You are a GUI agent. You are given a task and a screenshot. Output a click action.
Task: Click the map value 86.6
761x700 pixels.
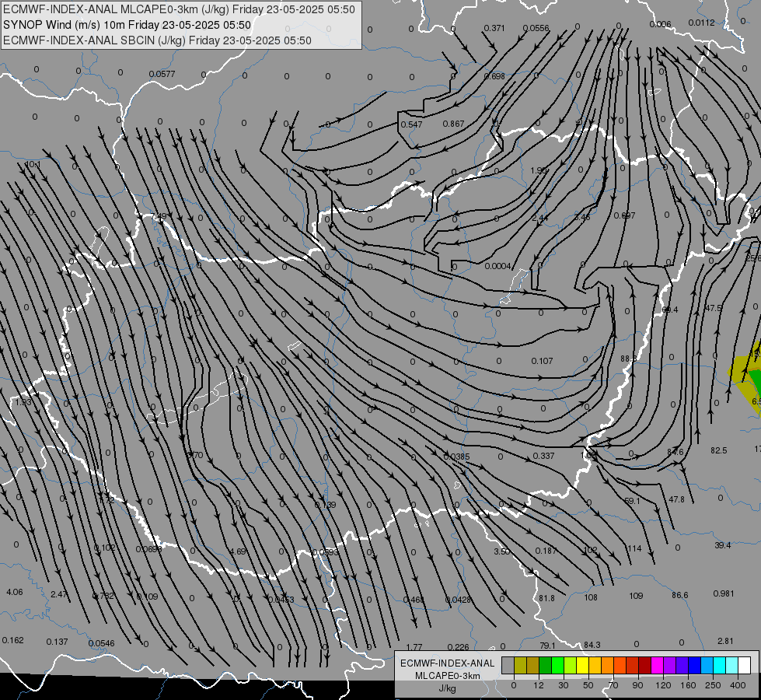[680, 595]
